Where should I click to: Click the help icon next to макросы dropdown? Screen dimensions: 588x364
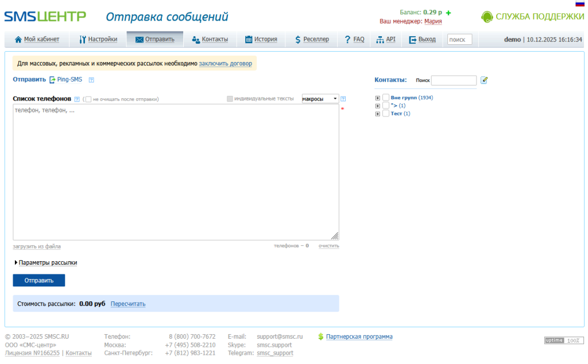[x=343, y=99]
